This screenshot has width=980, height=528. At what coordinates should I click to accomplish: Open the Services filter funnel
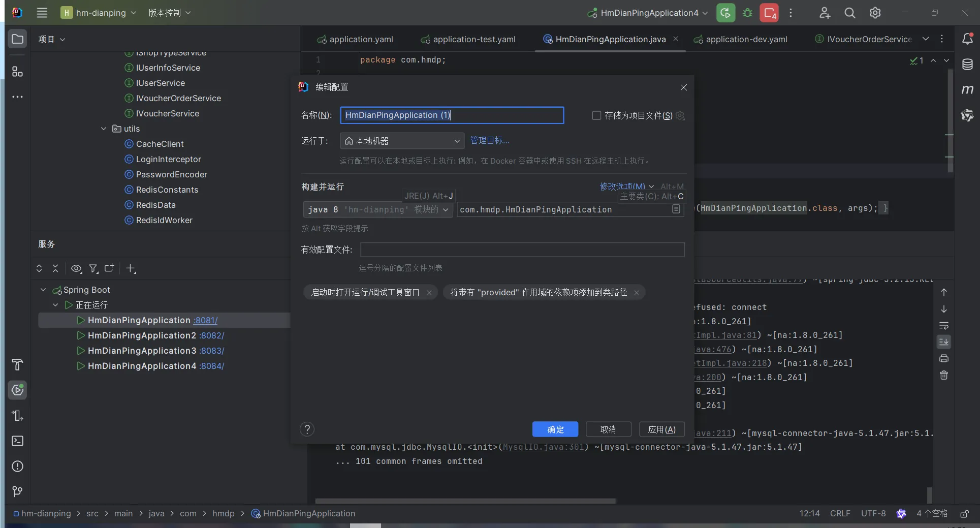[x=93, y=268]
